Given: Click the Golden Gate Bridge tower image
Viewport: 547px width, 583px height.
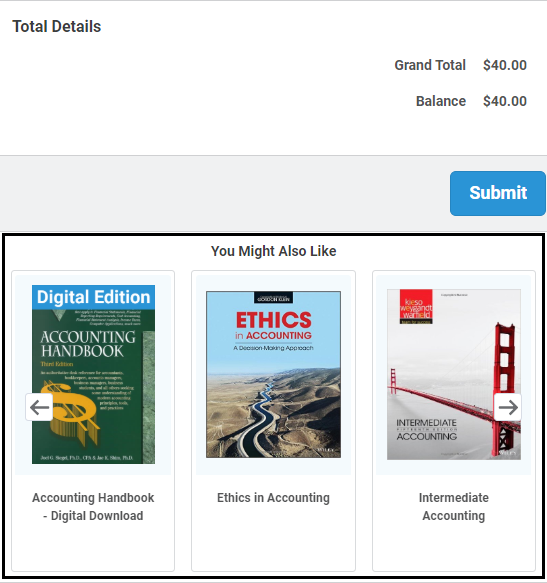Looking at the screenshot, I should (x=504, y=387).
